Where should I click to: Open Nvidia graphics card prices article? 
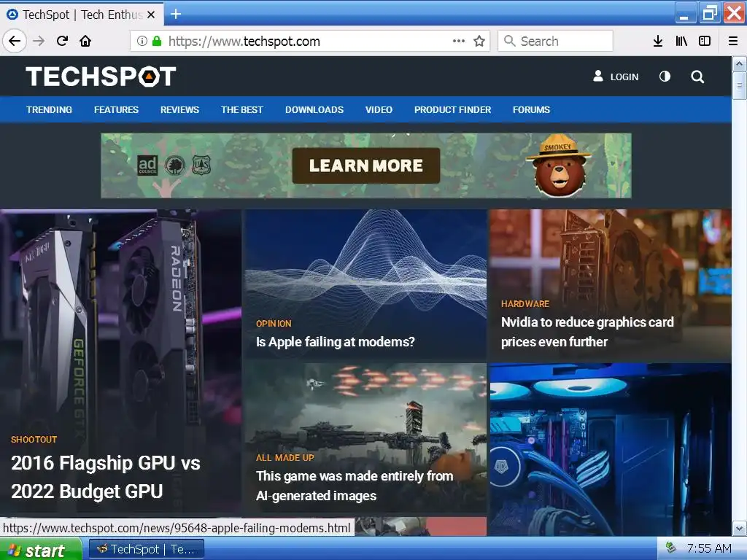(x=587, y=332)
